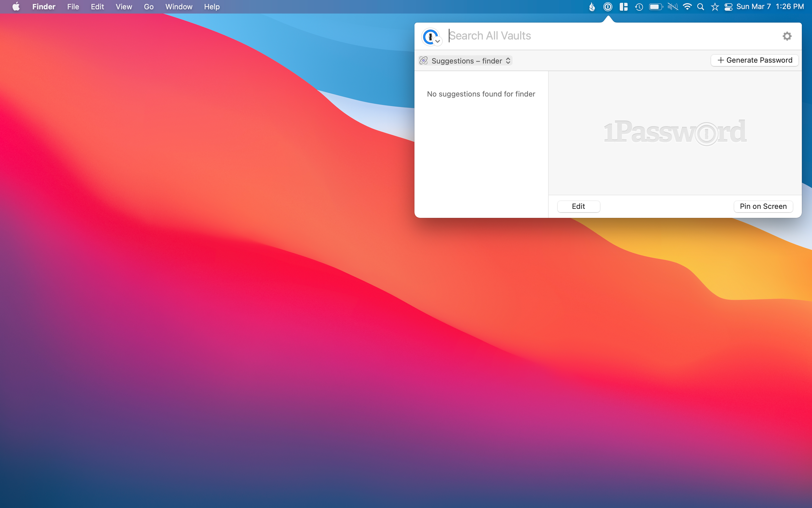Open Time Machine menu bar icon

(x=639, y=7)
